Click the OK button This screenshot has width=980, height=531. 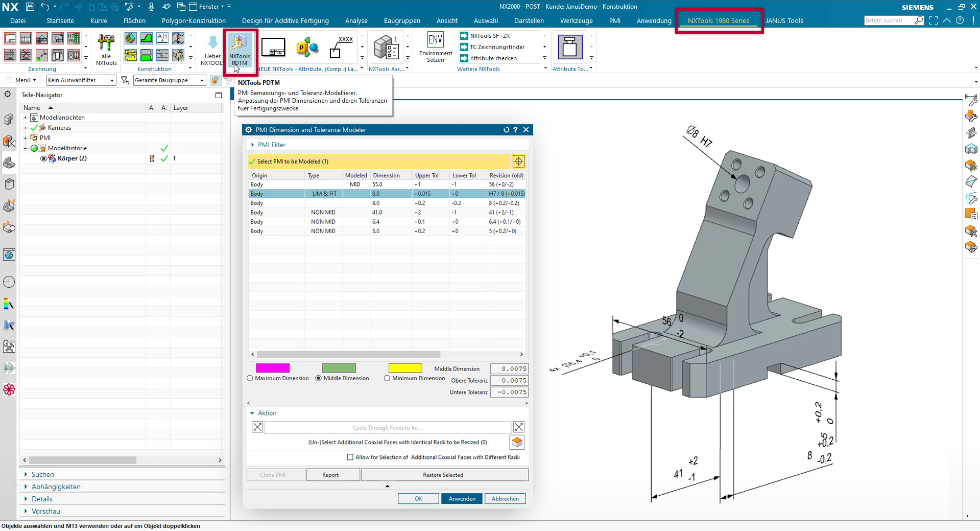point(418,499)
